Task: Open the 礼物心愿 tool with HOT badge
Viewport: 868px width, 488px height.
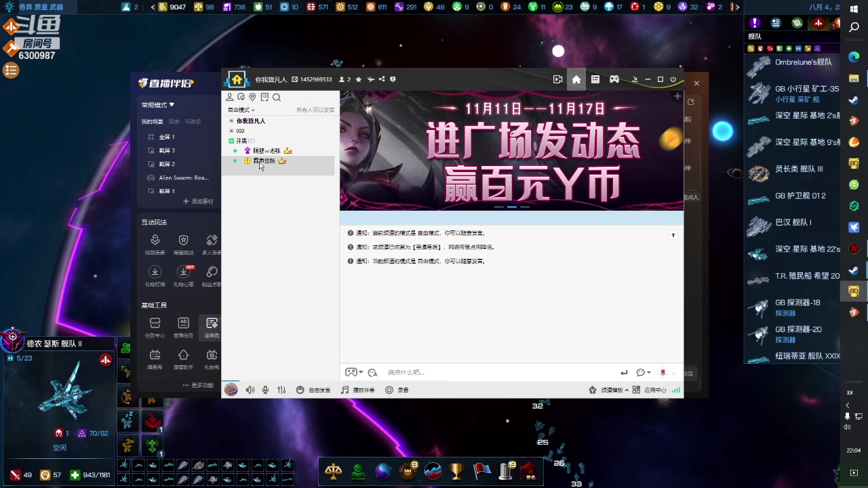Action: point(183,276)
